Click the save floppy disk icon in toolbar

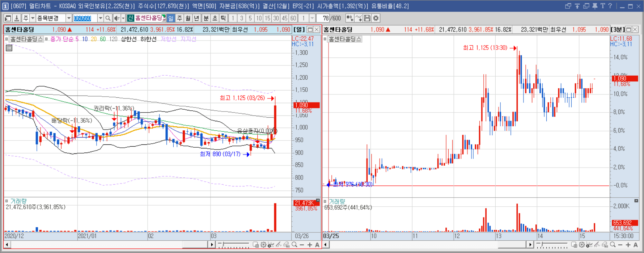(367, 18)
